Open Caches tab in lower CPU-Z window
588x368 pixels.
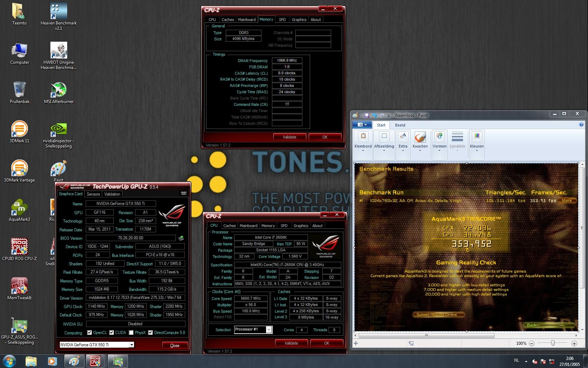click(230, 226)
